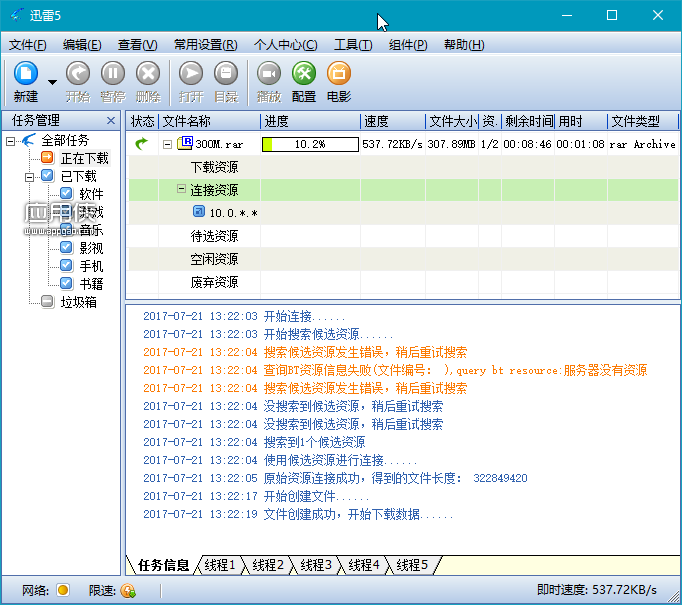Collapse the 已下载 tree node
682x605 pixels.
pos(30,177)
